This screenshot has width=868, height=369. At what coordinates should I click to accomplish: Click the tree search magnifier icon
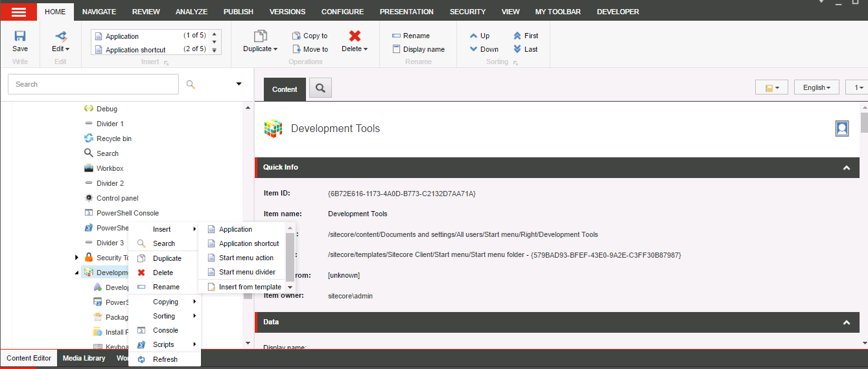pyautogui.click(x=191, y=84)
